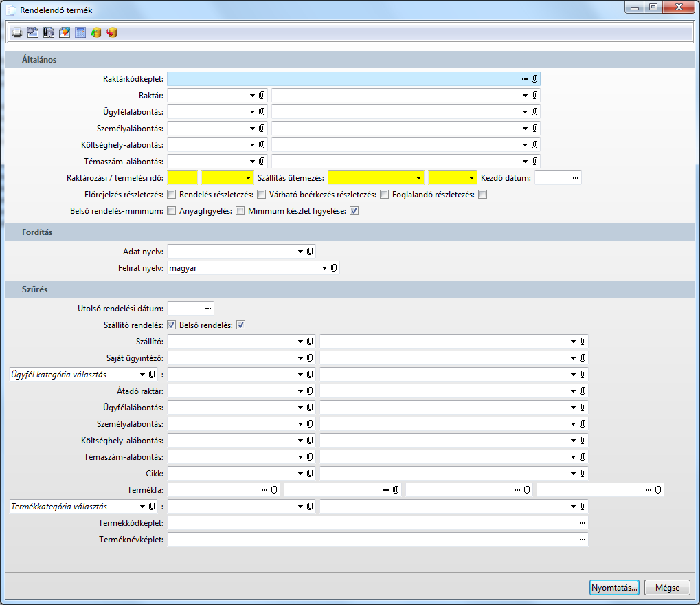
Task: Open the calculator toolbar icon
Action: (80, 32)
